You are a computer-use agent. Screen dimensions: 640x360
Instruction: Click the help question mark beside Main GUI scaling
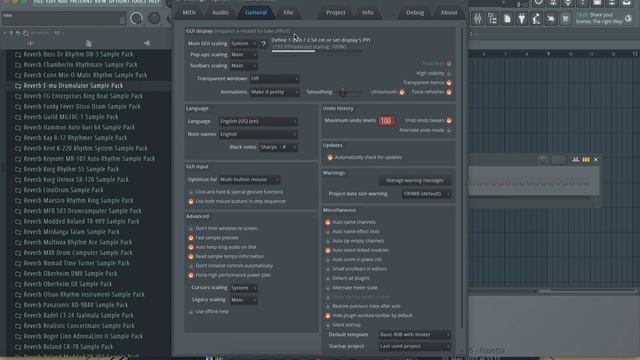click(x=264, y=44)
